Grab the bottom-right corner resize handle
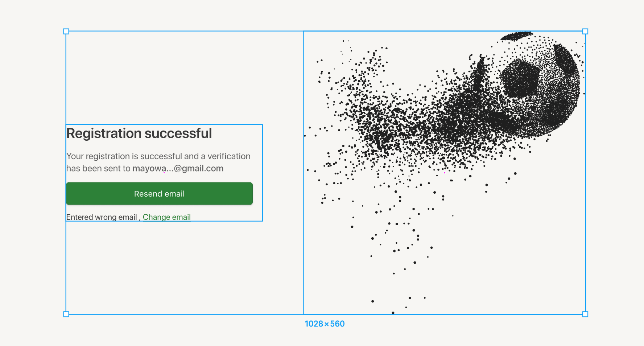644x346 pixels. click(x=585, y=314)
